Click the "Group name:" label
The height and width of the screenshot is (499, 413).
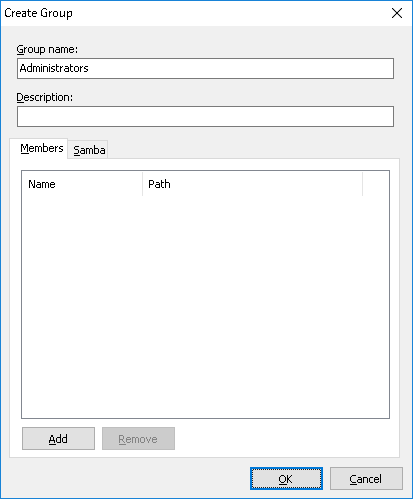coord(47,50)
